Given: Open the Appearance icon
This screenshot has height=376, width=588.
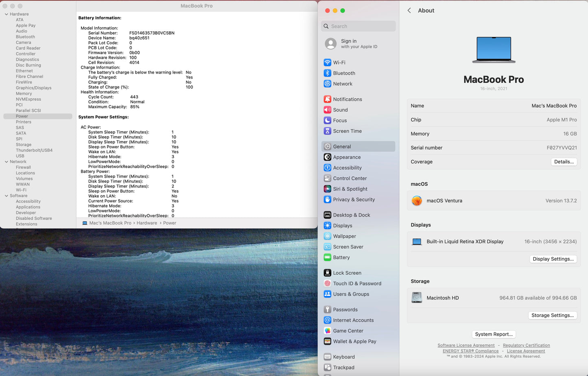Looking at the screenshot, I should (x=328, y=157).
